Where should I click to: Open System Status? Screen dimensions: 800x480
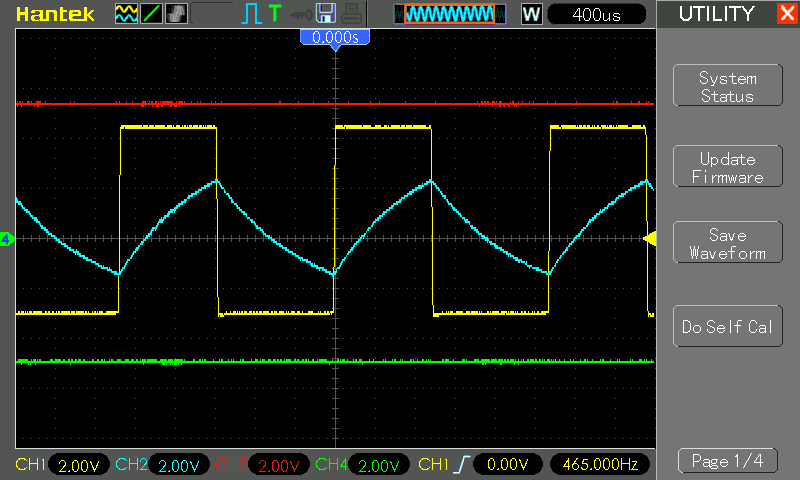[x=727, y=86]
